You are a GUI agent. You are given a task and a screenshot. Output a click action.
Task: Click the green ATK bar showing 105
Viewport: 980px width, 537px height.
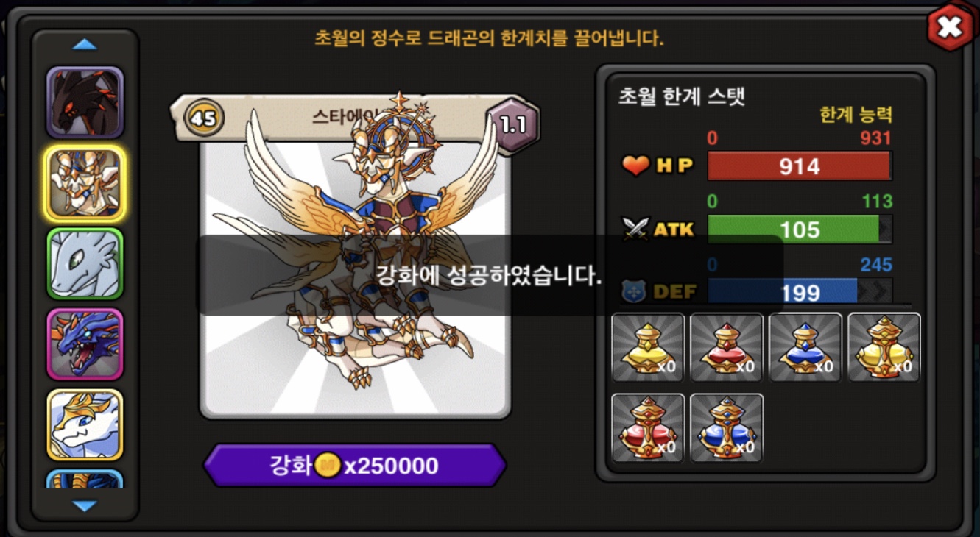[800, 230]
